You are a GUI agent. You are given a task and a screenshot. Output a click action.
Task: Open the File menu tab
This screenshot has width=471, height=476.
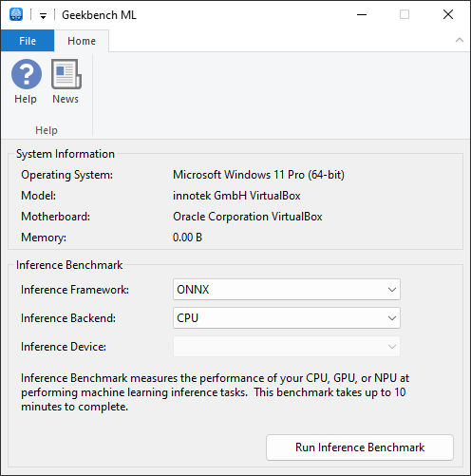pos(28,41)
